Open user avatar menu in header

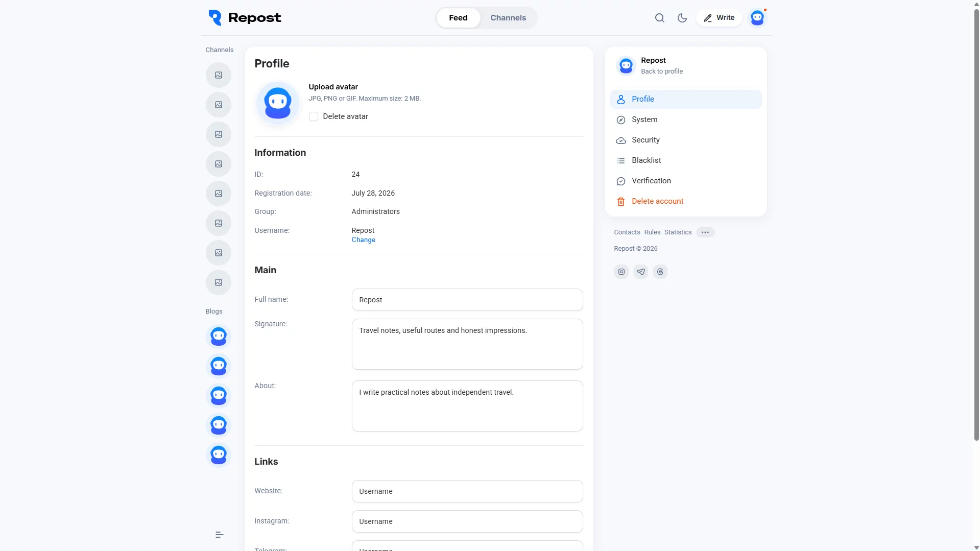click(757, 18)
